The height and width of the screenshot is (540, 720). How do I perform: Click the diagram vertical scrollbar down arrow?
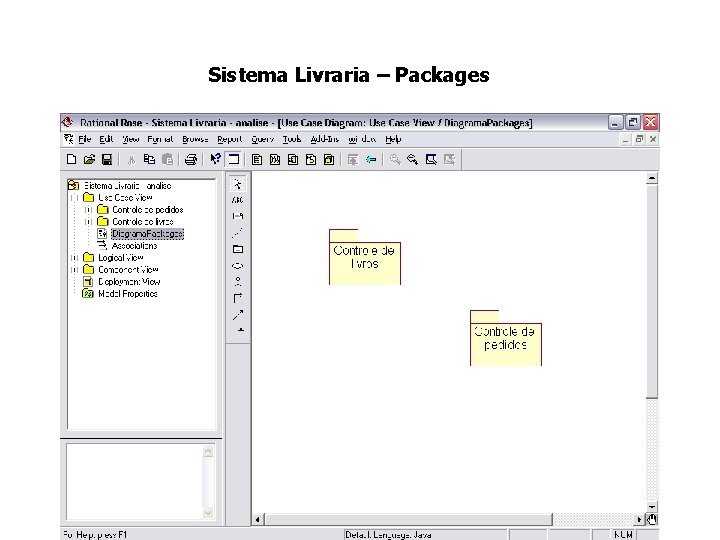(x=652, y=507)
